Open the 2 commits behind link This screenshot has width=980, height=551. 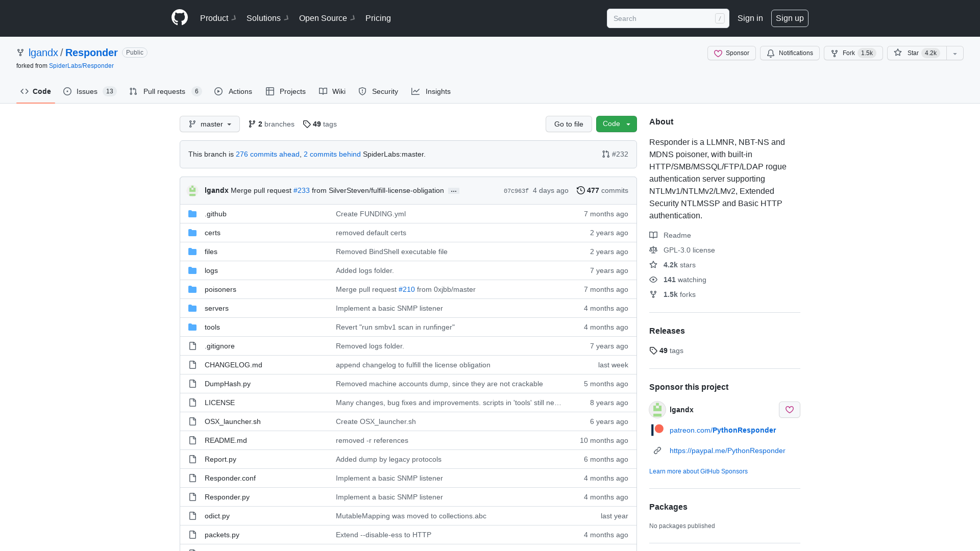point(332,154)
